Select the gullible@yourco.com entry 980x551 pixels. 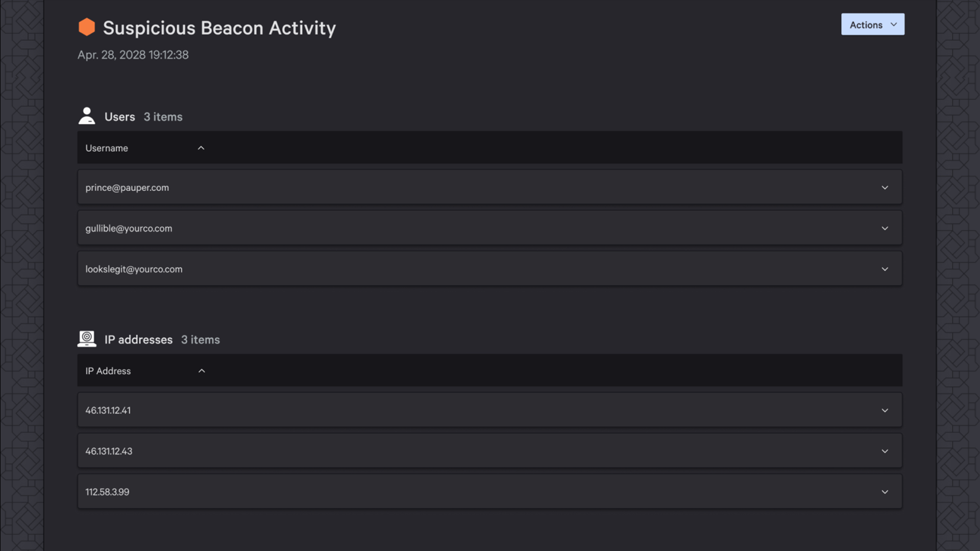(x=490, y=228)
